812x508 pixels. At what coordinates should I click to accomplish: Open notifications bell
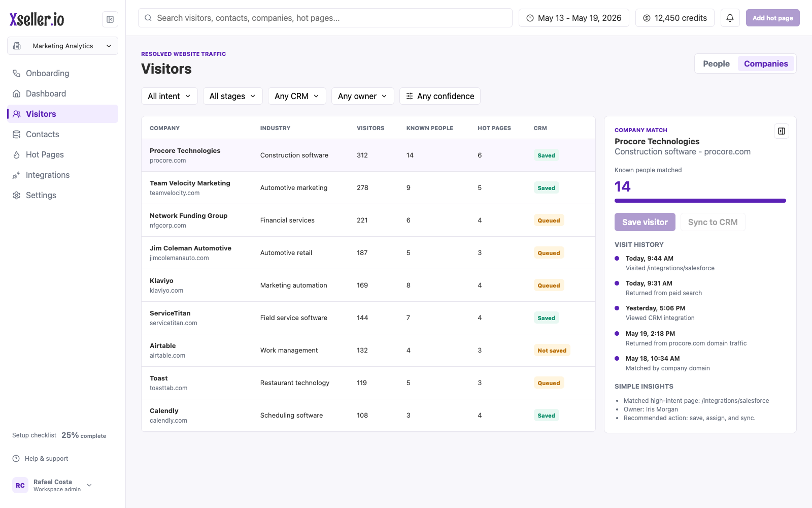(730, 18)
